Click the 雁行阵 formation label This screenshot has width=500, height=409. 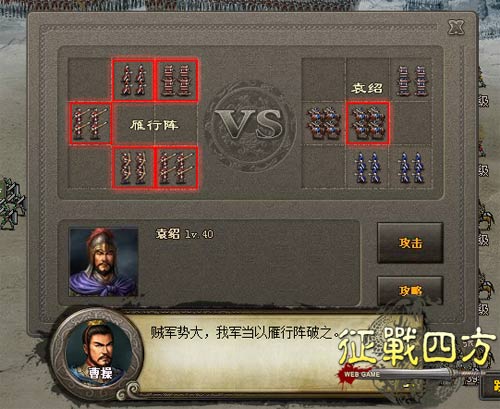[154, 125]
